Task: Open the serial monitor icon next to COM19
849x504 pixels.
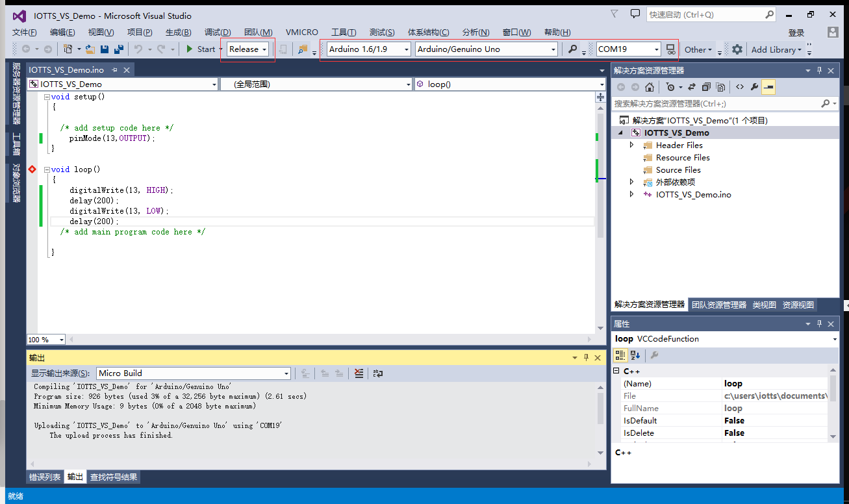Action: tap(671, 49)
